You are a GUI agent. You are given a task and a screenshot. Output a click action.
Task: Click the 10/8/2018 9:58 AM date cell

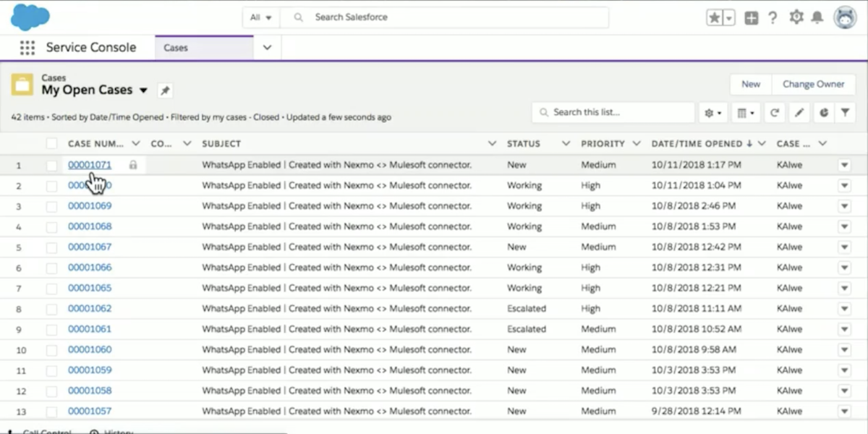click(x=693, y=350)
